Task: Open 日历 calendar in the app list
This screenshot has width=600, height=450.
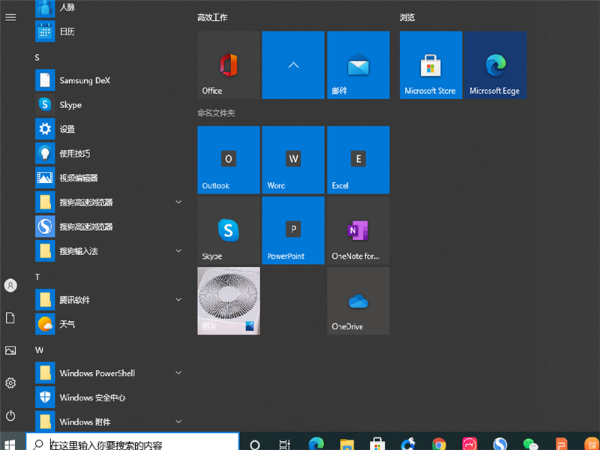Action: 109,31
